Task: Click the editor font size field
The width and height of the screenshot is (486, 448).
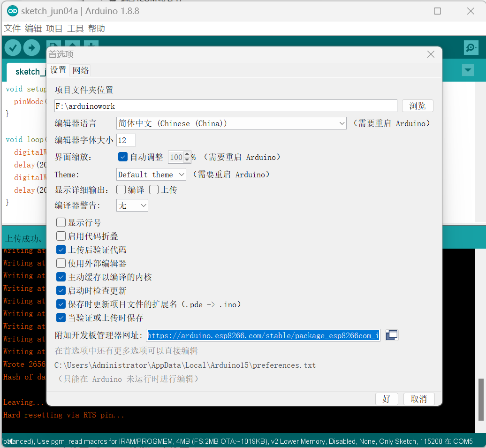Action: (x=126, y=140)
